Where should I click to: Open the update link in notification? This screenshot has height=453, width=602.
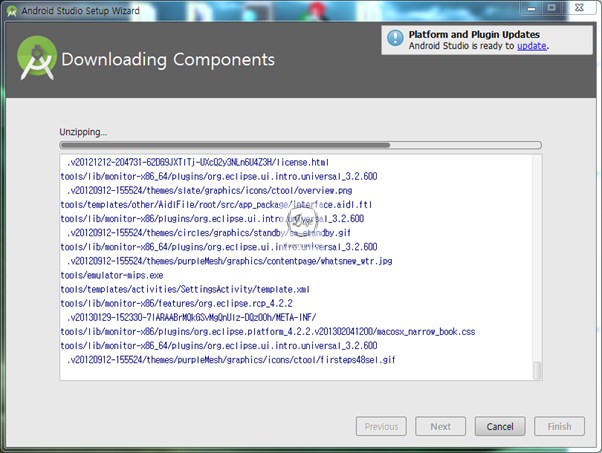click(532, 46)
